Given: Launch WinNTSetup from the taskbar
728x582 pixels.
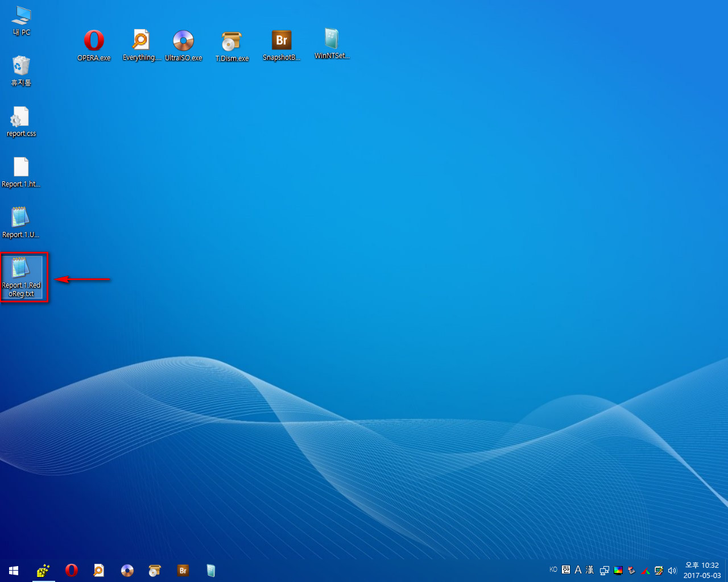Looking at the screenshot, I should click(210, 570).
